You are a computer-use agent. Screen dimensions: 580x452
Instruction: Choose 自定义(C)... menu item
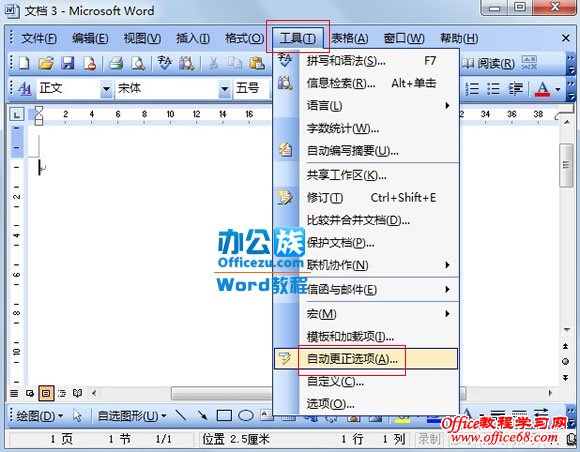click(366, 381)
